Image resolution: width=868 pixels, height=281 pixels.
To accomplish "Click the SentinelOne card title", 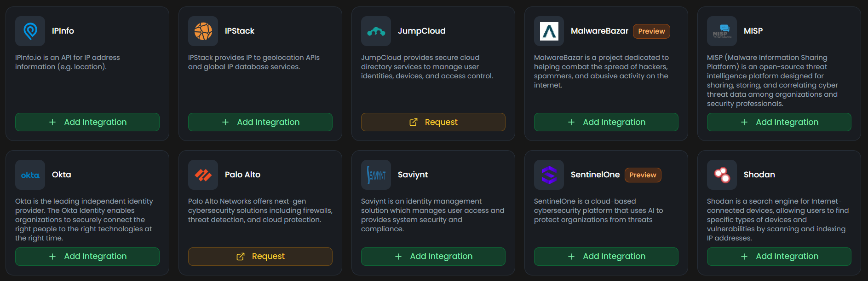I will click(595, 175).
